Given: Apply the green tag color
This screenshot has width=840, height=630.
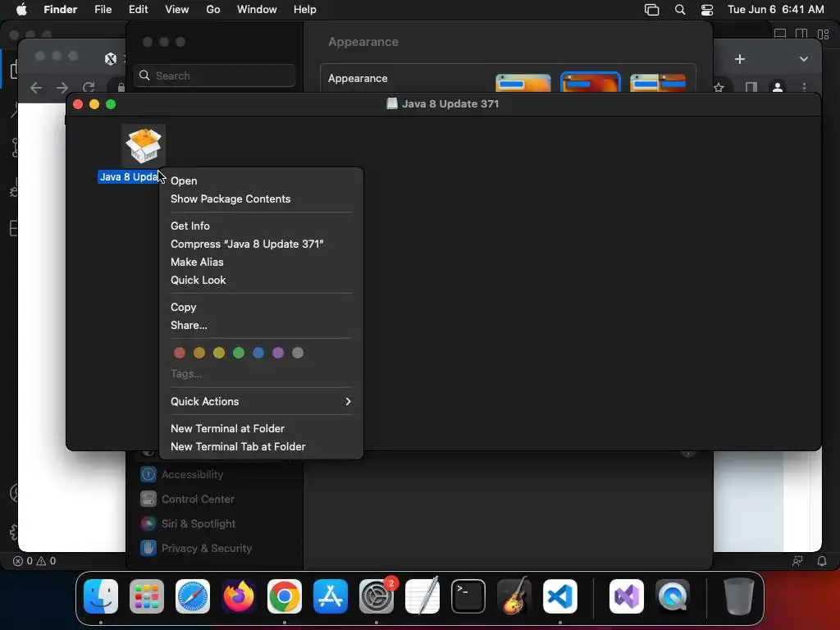Looking at the screenshot, I should (x=239, y=353).
